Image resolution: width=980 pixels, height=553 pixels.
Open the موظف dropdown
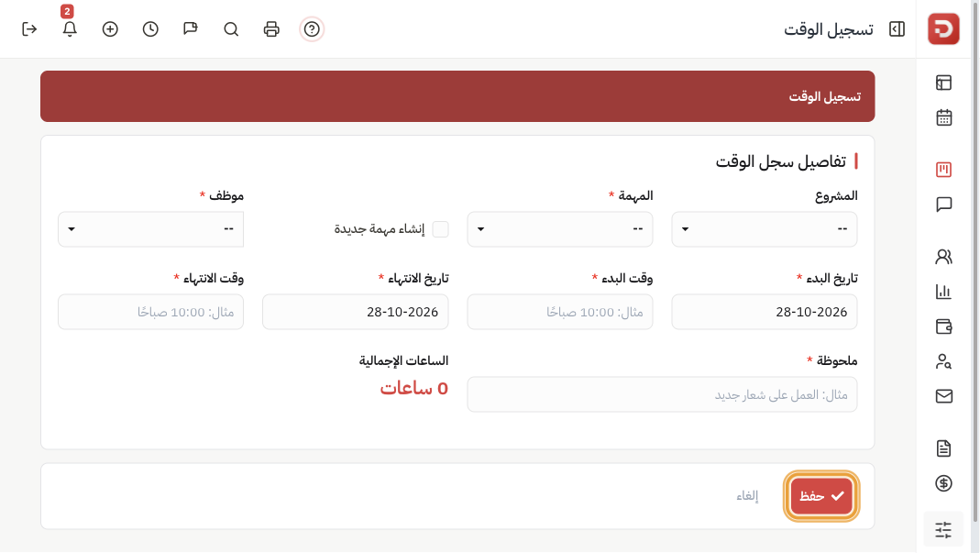click(150, 229)
